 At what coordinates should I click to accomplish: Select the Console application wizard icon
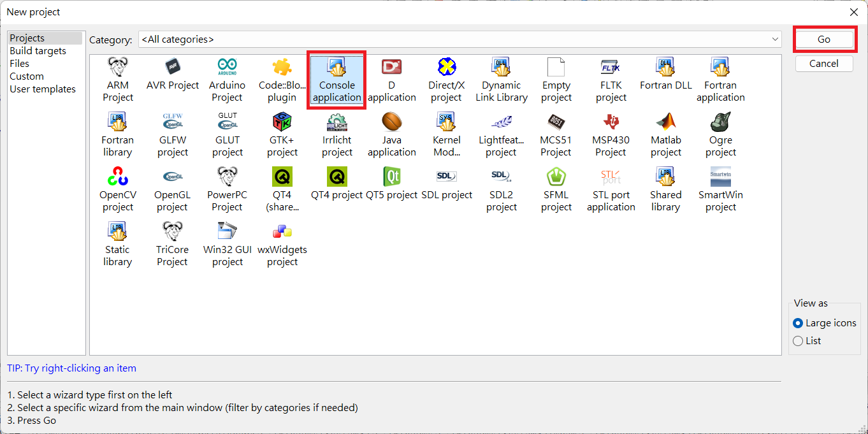point(336,68)
